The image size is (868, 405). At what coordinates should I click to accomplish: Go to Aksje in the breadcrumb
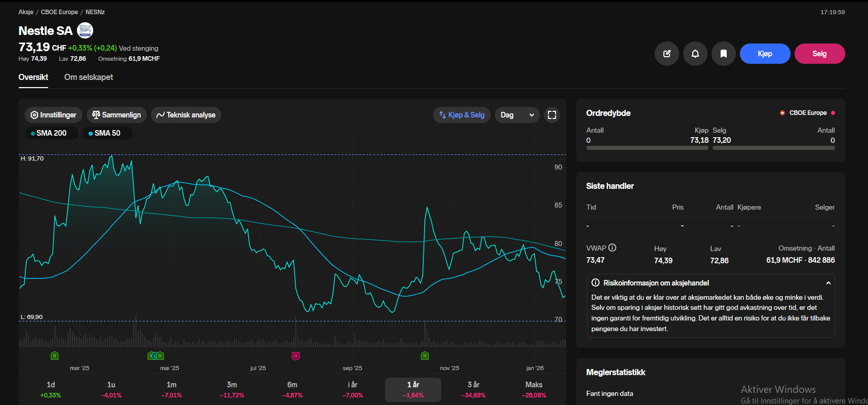[26, 12]
